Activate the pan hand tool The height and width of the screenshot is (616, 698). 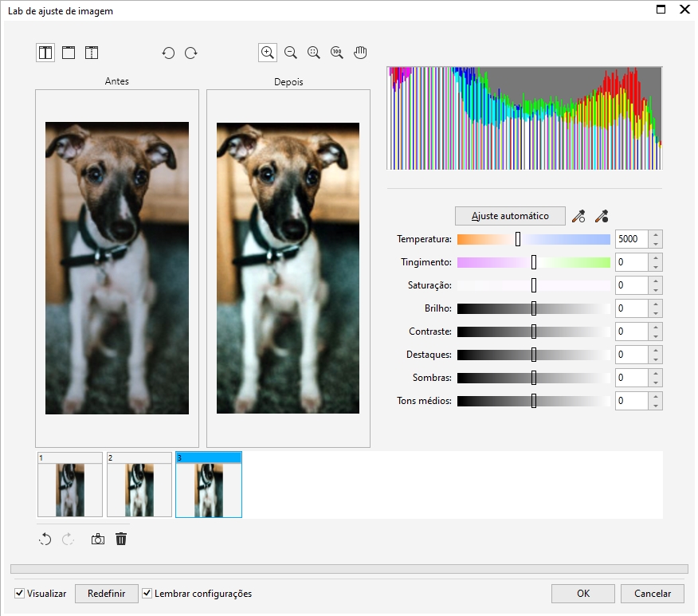360,53
